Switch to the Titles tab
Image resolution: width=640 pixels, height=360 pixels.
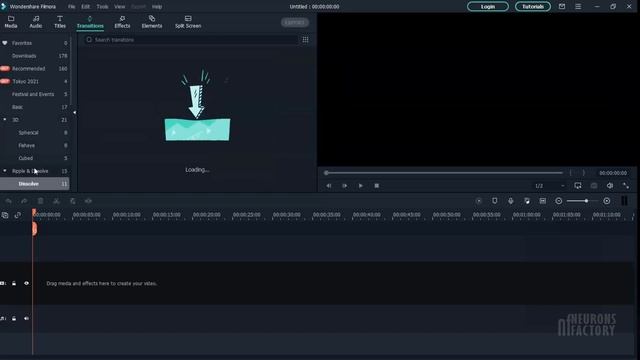click(60, 22)
